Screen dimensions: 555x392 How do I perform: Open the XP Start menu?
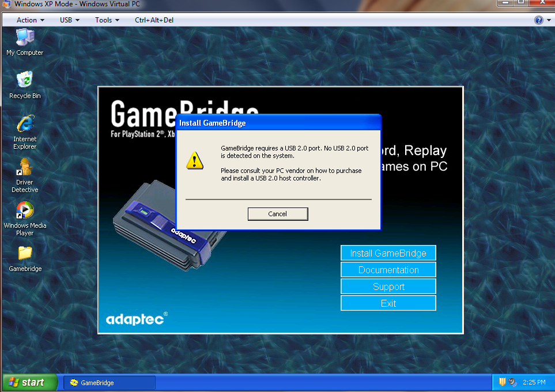30,382
